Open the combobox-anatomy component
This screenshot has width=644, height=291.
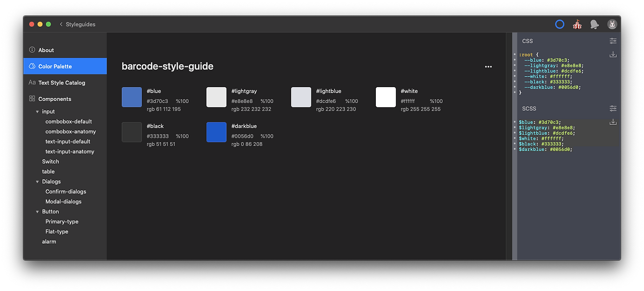[70, 131]
